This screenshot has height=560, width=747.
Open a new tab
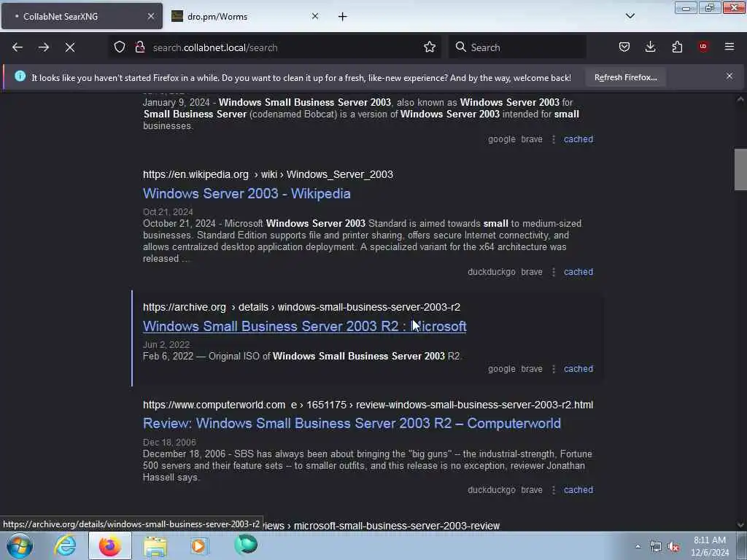pos(343,17)
